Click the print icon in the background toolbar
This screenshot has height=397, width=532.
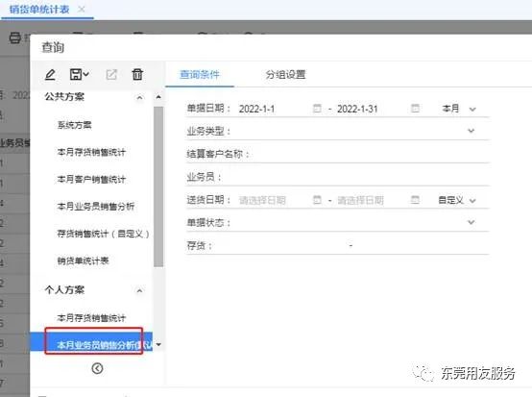[x=14, y=37]
